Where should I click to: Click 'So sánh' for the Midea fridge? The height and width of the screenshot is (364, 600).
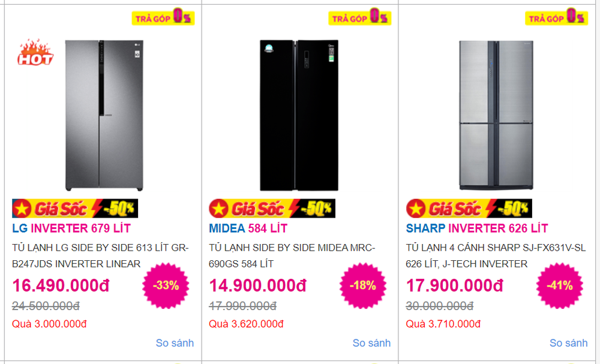coord(371,343)
